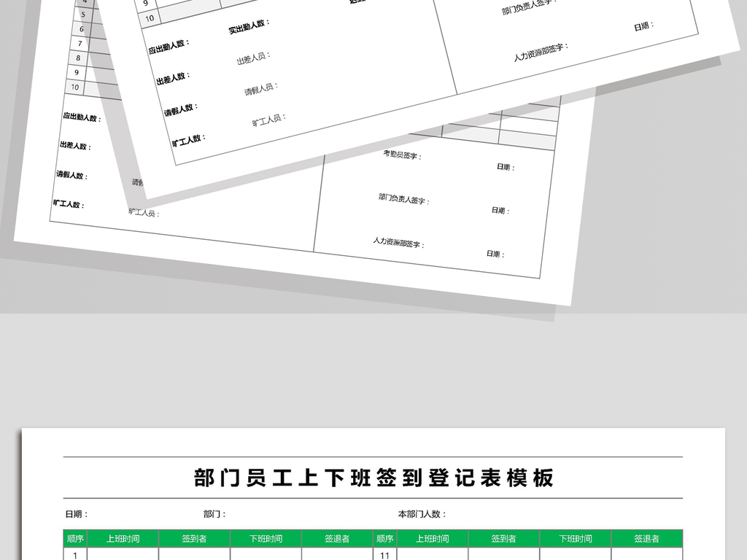Click the 签到者 header in green row
This screenshot has width=747, height=560.
(x=191, y=537)
